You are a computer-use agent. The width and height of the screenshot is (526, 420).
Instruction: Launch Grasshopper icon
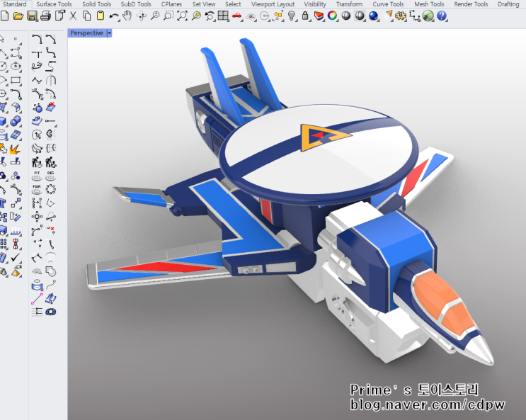point(428,16)
